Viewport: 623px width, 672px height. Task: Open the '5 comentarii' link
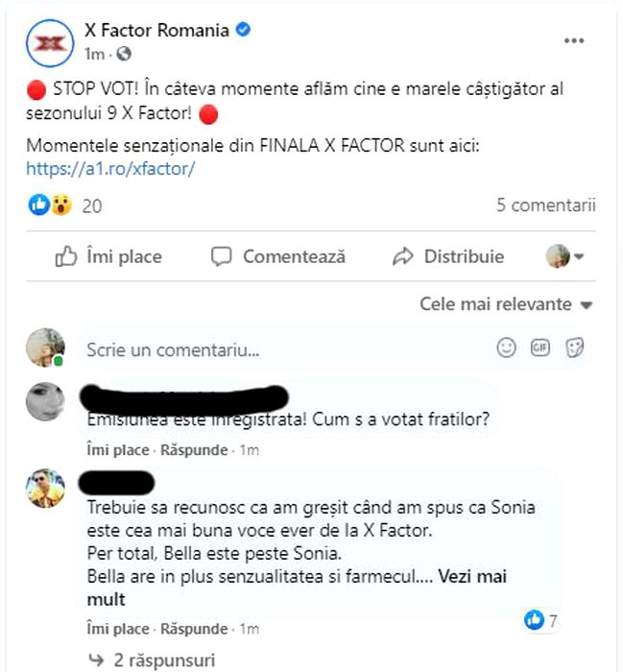[x=545, y=204]
